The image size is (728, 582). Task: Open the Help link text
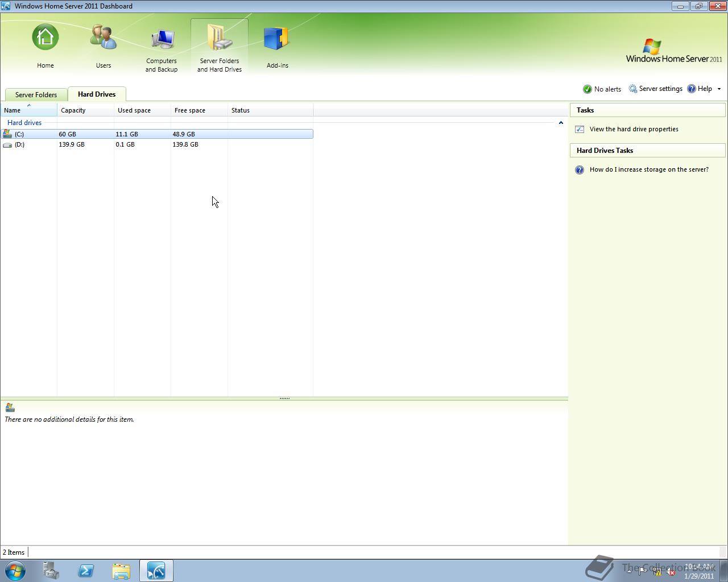coord(705,89)
